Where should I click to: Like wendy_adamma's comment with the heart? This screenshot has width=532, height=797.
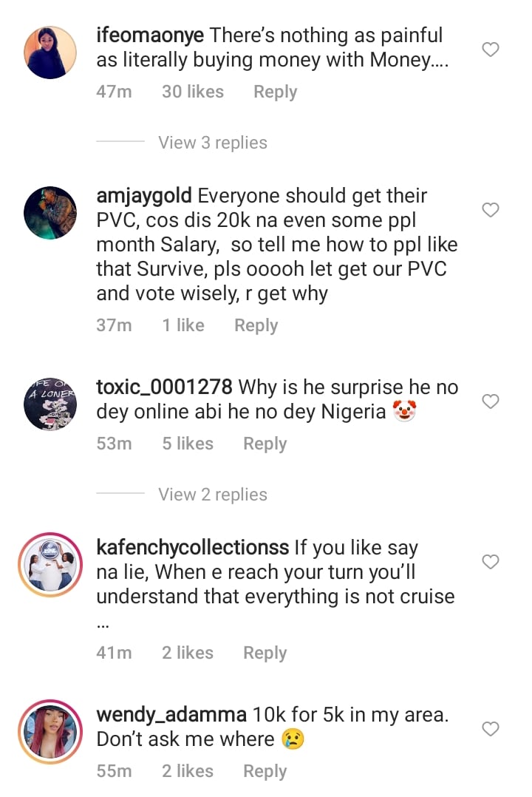pyautogui.click(x=491, y=730)
